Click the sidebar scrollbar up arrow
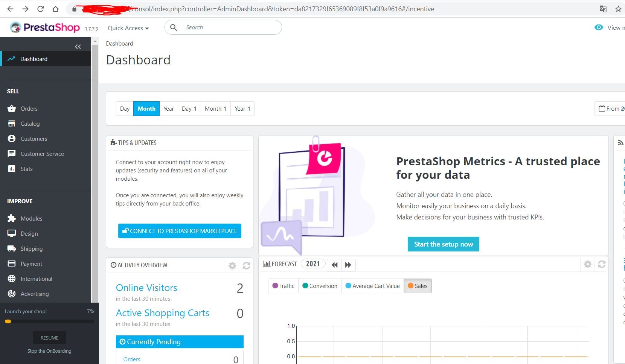Screen dimensions: 625x364 tap(95, 41)
